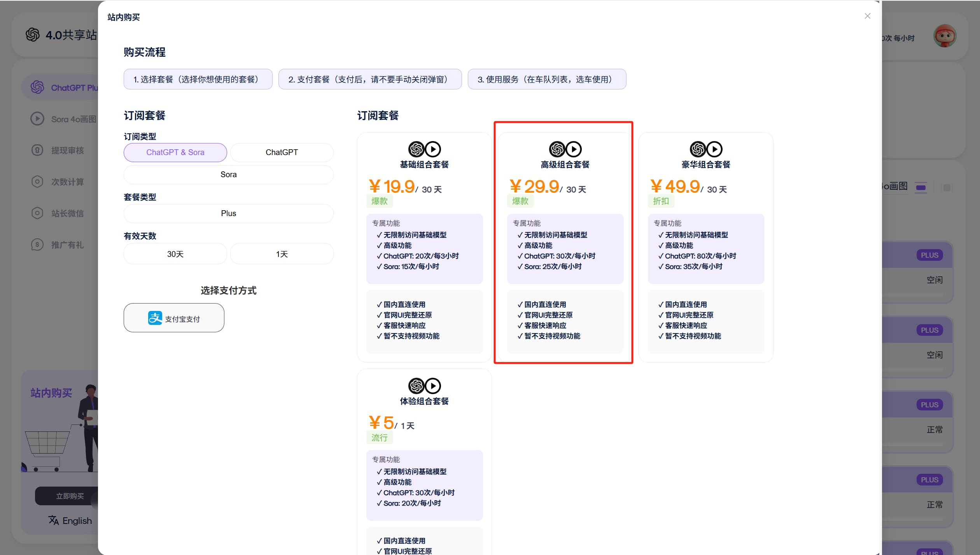980x555 pixels.
Task: Click Sora: 20次/每小时 feature line
Action: tap(408, 503)
